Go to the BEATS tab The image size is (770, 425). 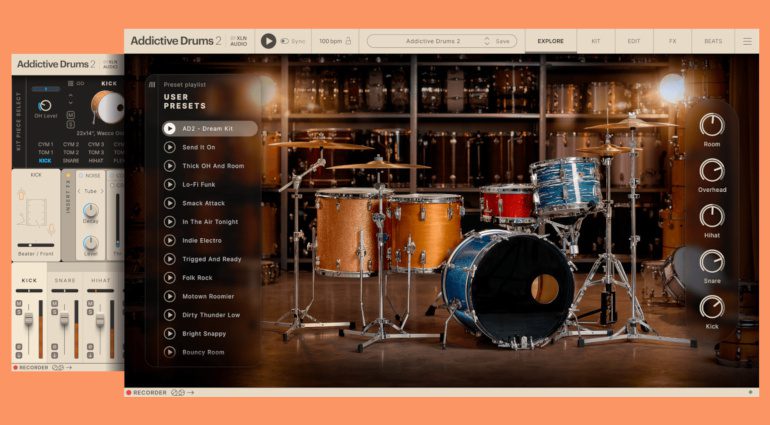click(x=712, y=41)
